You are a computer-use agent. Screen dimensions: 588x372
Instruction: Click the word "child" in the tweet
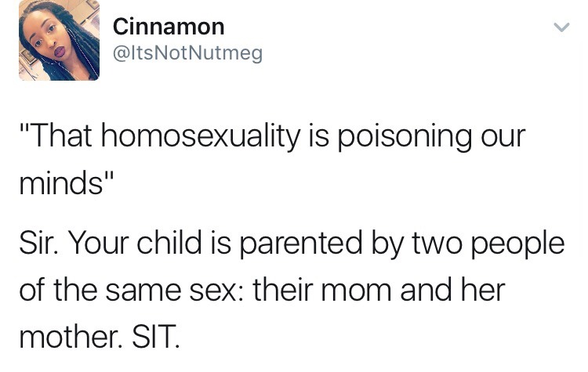coord(169,242)
